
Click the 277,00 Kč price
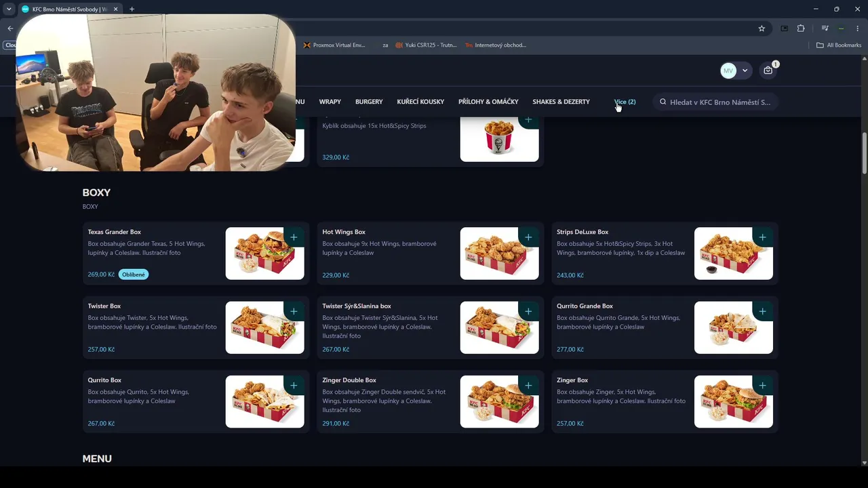click(570, 349)
